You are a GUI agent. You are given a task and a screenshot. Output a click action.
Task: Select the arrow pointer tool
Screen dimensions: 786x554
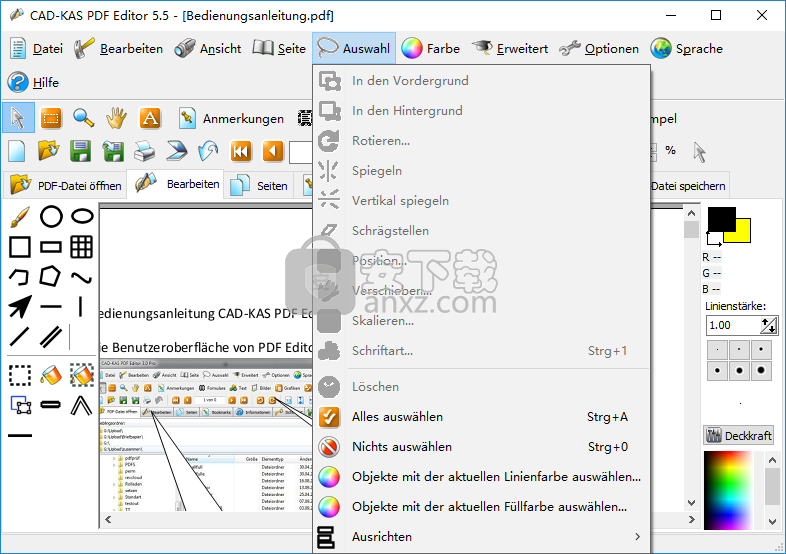pos(18,118)
